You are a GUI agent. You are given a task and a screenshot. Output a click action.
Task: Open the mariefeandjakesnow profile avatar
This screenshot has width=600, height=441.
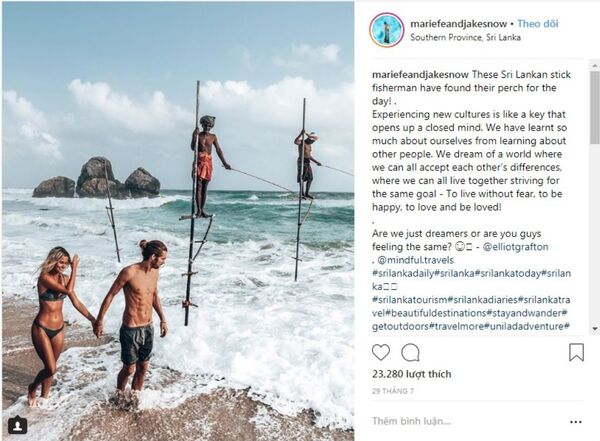pyautogui.click(x=386, y=30)
